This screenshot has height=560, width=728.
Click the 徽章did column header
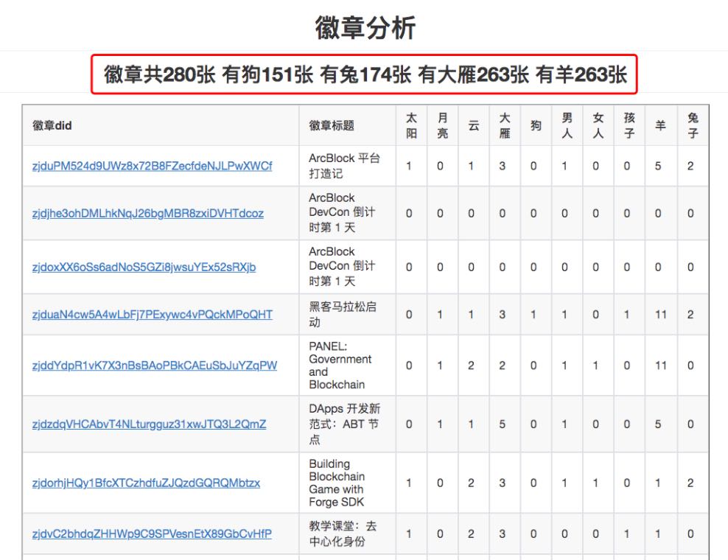[52, 125]
